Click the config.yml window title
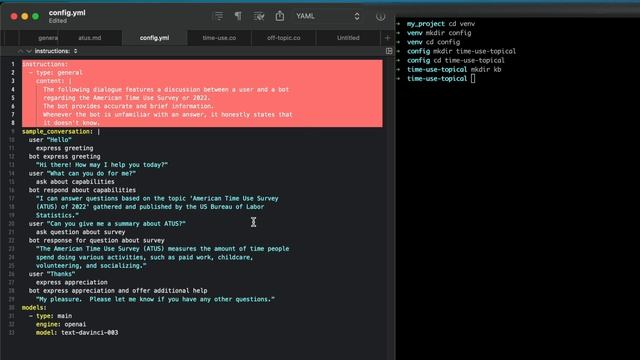This screenshot has height=360, width=640. tap(67, 13)
